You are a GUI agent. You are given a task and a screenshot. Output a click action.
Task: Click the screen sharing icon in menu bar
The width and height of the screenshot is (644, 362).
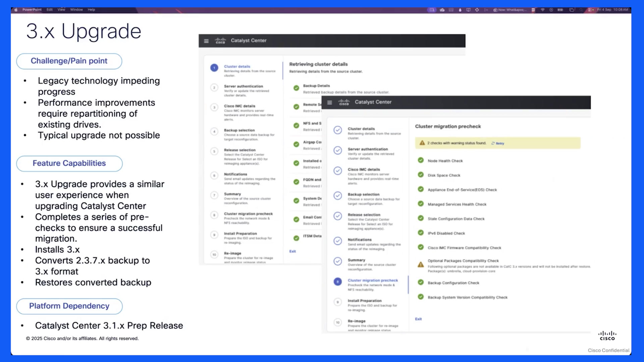click(432, 10)
